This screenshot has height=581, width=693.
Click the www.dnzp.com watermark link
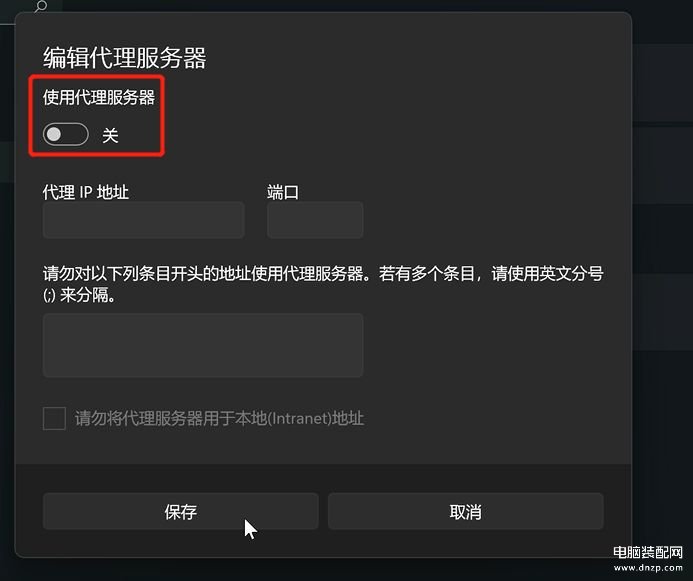pos(648,568)
